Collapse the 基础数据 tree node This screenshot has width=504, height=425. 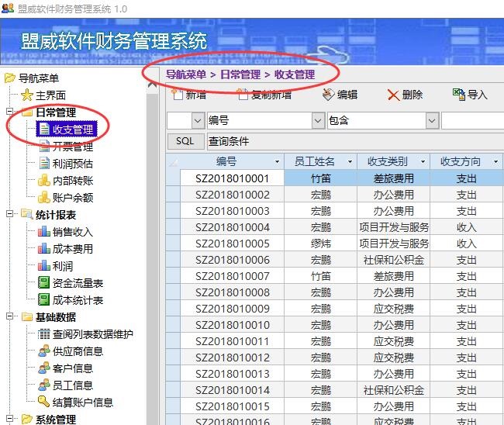(10, 316)
